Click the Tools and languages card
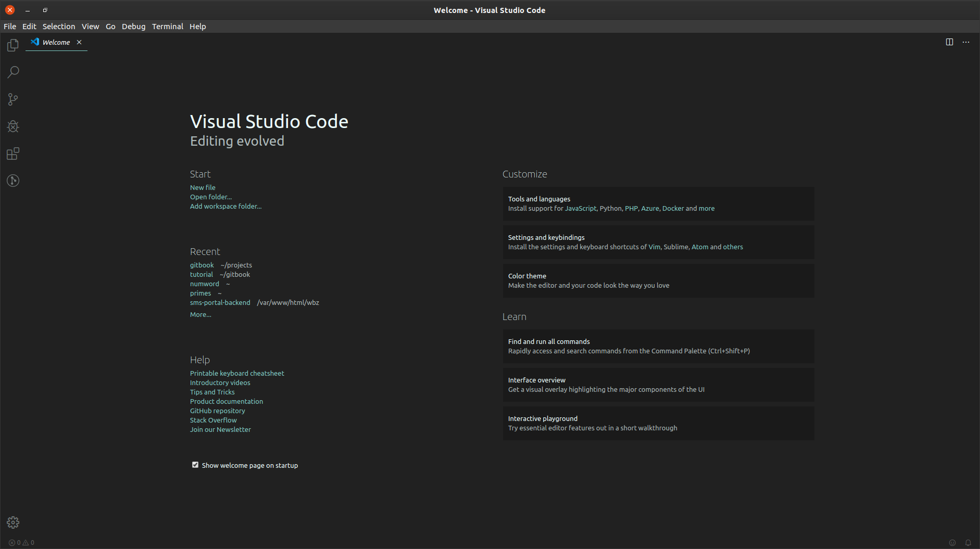Image resolution: width=980 pixels, height=549 pixels. [x=658, y=203]
